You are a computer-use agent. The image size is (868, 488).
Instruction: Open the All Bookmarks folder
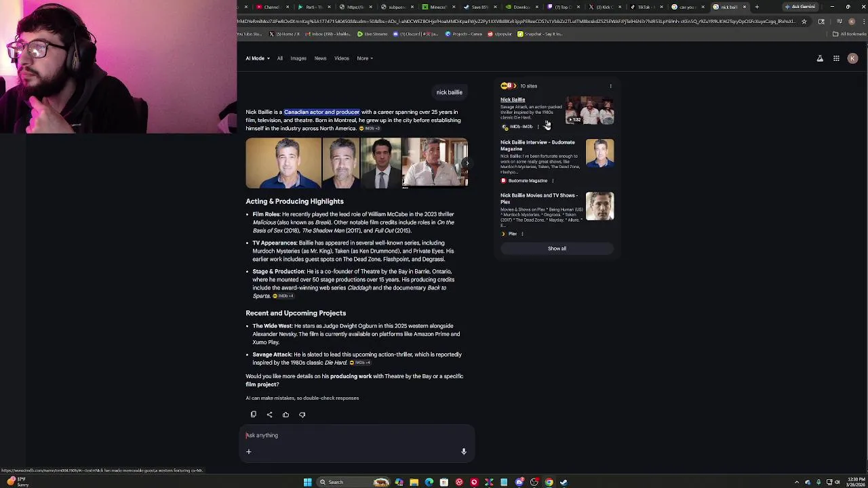pyautogui.click(x=848, y=34)
